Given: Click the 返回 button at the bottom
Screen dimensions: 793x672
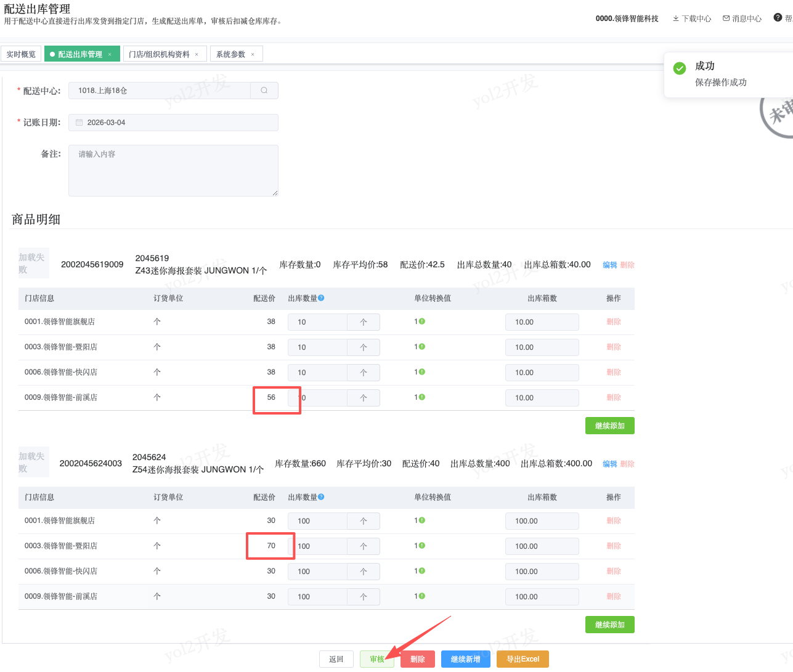Looking at the screenshot, I should [336, 659].
